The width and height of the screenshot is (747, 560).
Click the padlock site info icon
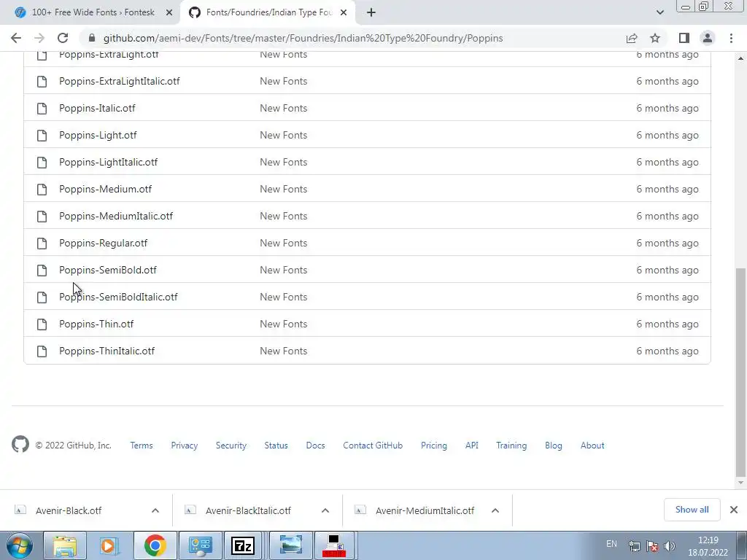[92, 38]
